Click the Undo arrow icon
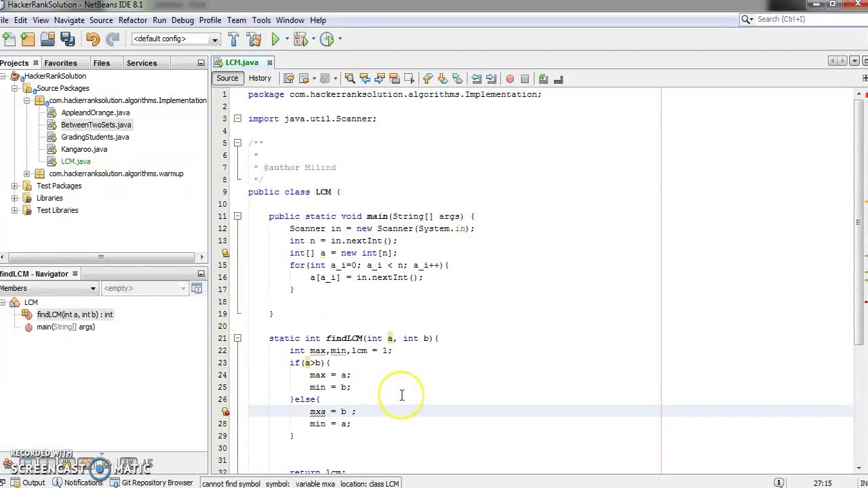The image size is (868, 488). (x=93, y=39)
